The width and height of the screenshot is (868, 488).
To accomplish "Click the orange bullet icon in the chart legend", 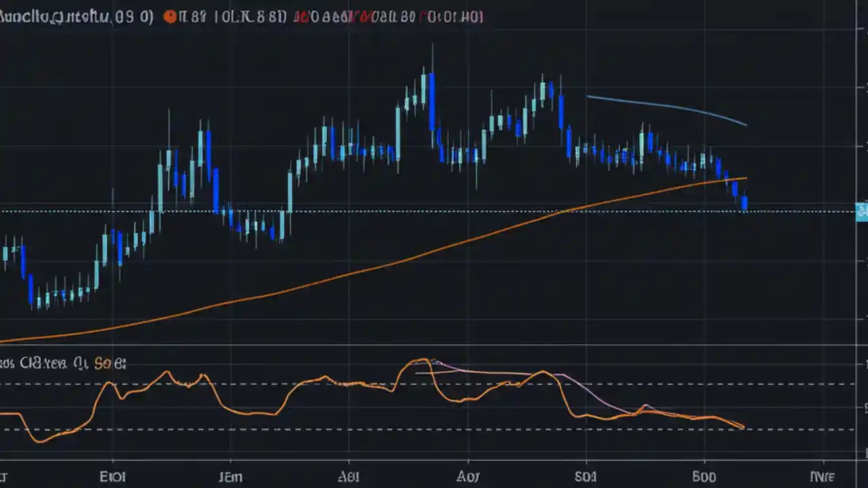I will click(170, 17).
